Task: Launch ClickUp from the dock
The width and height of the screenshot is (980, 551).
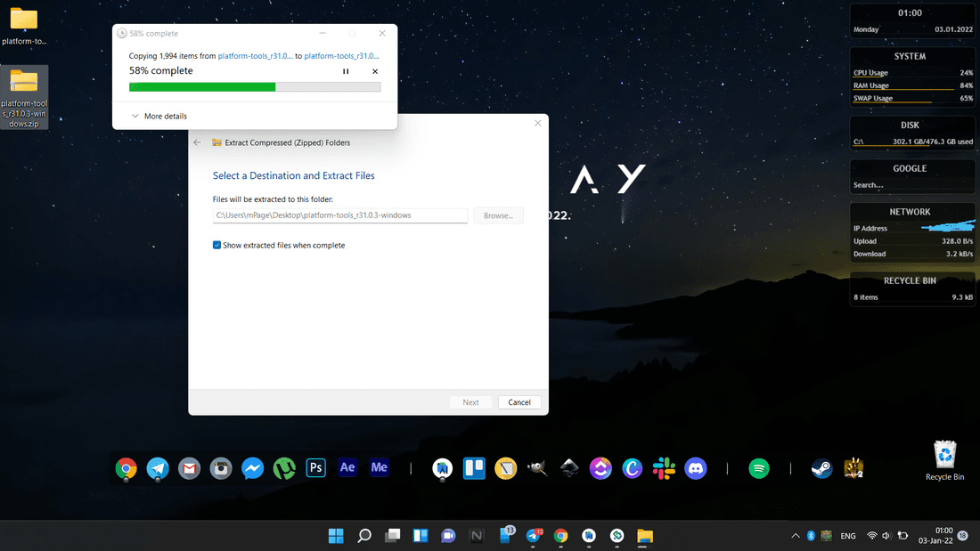Action: click(x=600, y=468)
